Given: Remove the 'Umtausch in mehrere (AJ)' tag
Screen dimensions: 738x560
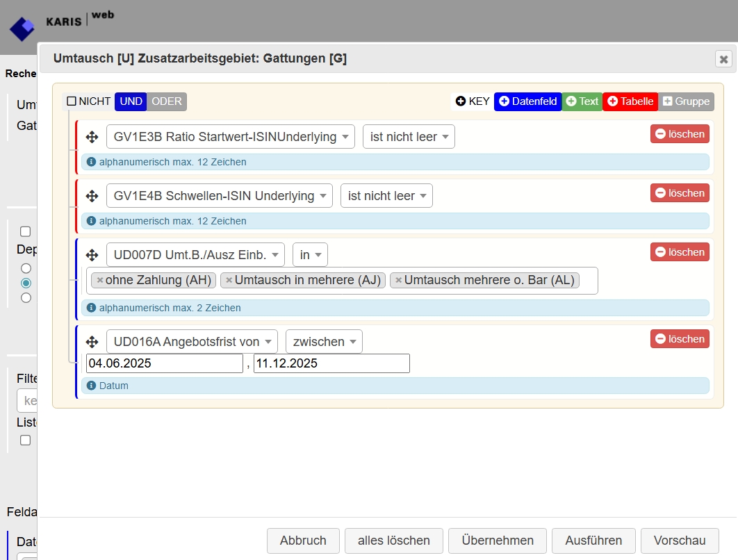Looking at the screenshot, I should (229, 280).
